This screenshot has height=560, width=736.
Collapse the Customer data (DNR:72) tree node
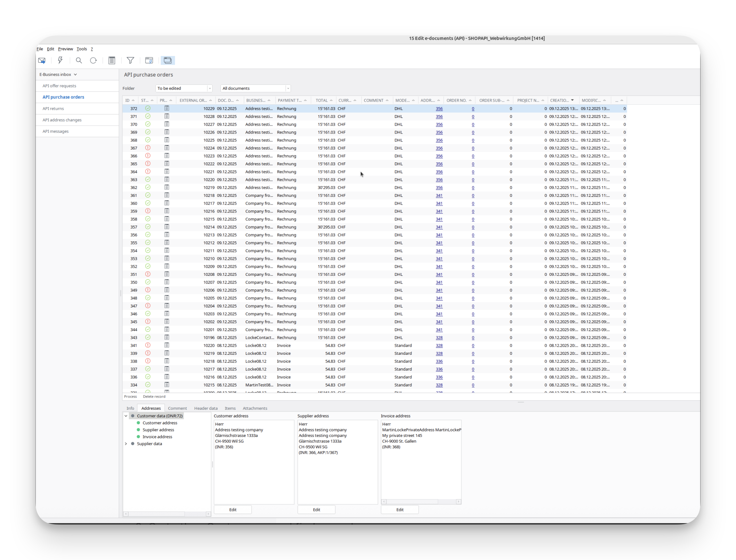click(x=126, y=416)
